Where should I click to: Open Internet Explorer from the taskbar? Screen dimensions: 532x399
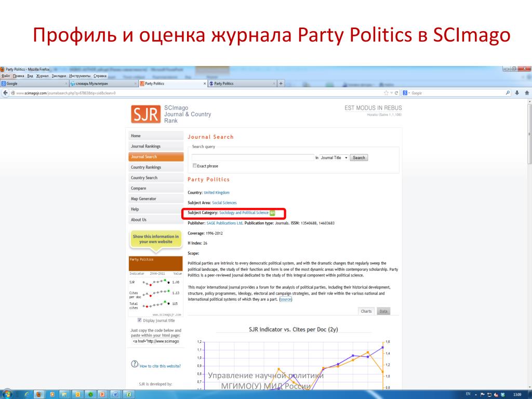click(x=27, y=394)
